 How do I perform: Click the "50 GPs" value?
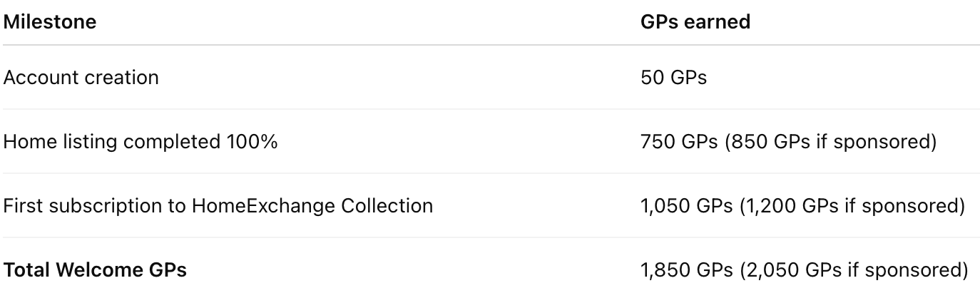[x=673, y=77]
